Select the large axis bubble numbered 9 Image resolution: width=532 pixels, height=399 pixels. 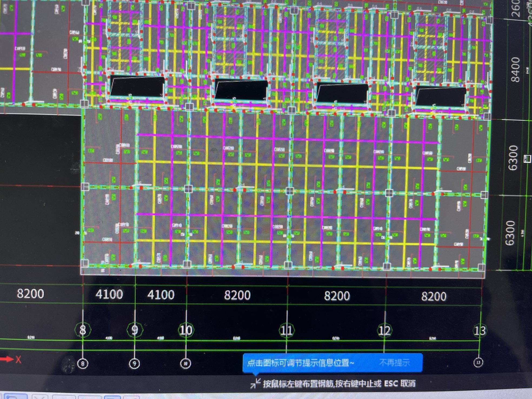[135, 330]
